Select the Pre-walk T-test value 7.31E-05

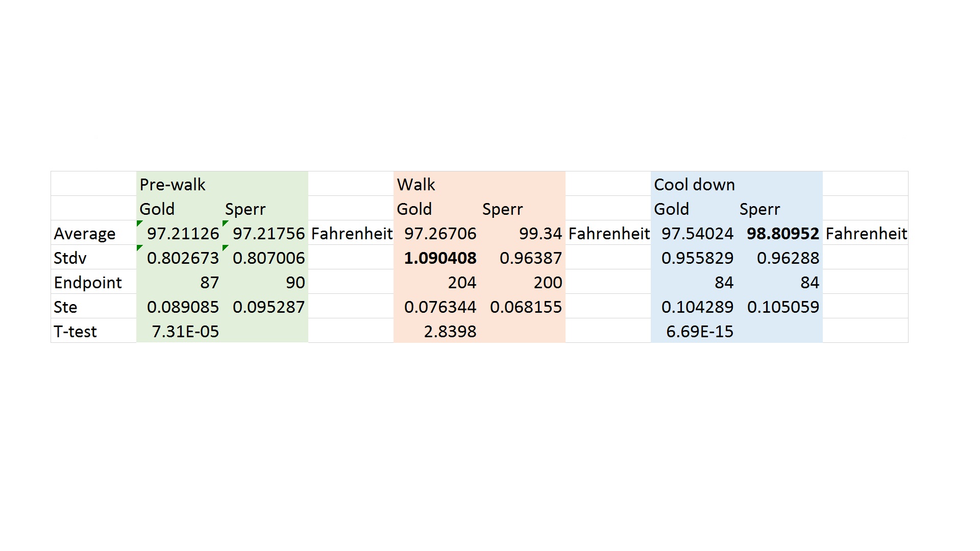pyautogui.click(x=185, y=332)
